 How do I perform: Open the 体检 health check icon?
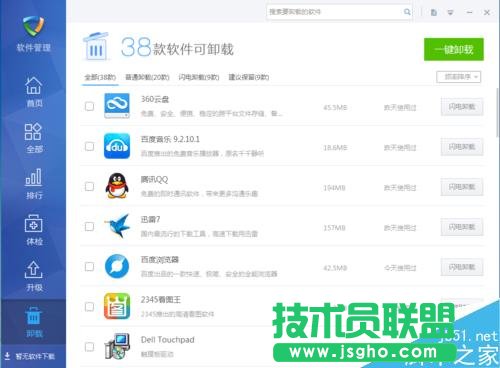click(33, 224)
